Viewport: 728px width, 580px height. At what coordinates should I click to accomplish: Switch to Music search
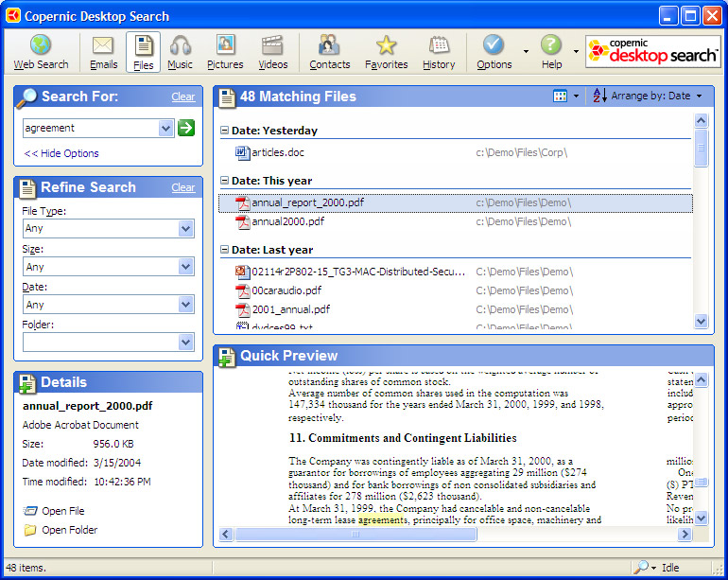pos(181,52)
